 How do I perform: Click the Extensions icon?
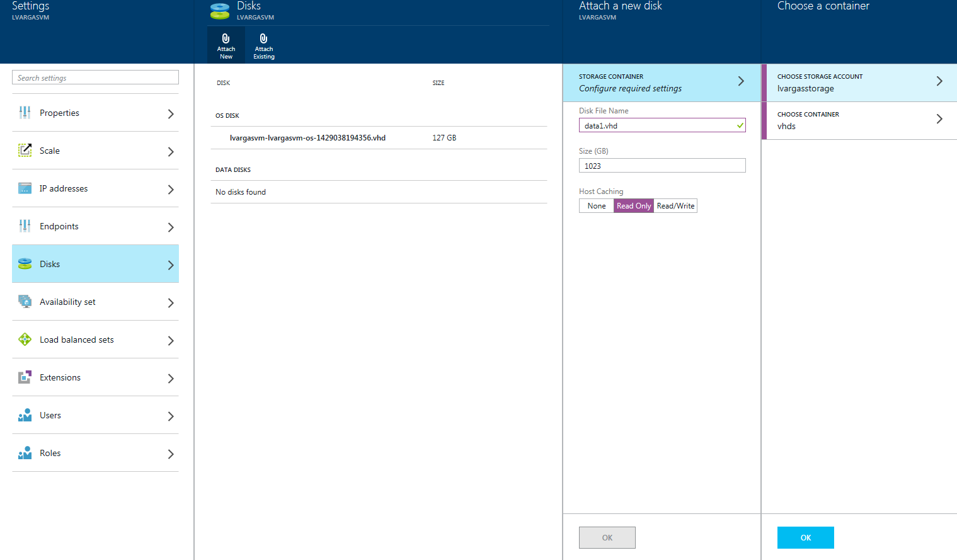[x=25, y=377]
